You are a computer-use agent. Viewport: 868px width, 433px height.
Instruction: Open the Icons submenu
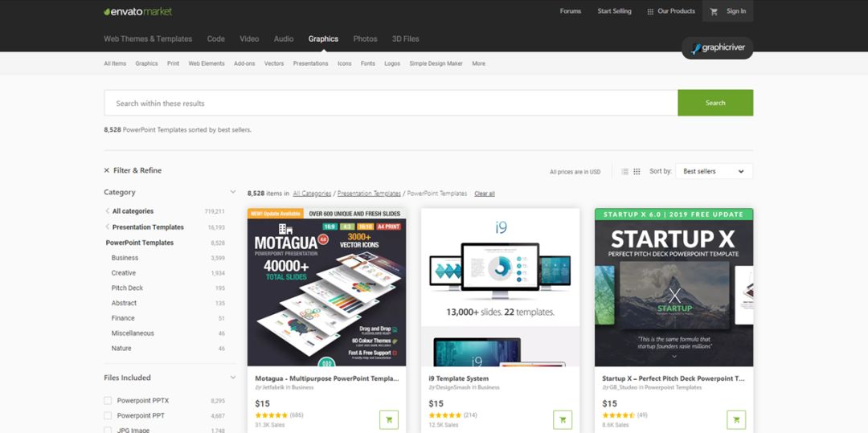344,63
